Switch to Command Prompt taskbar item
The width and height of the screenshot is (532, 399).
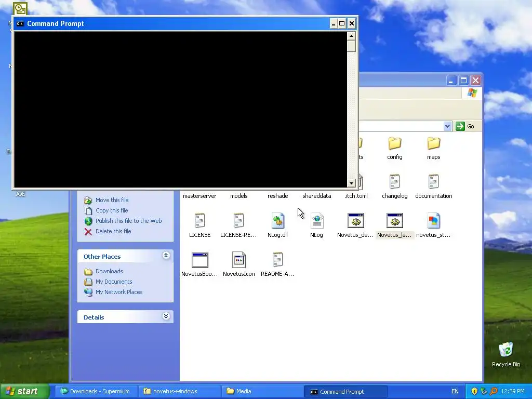coord(345,391)
